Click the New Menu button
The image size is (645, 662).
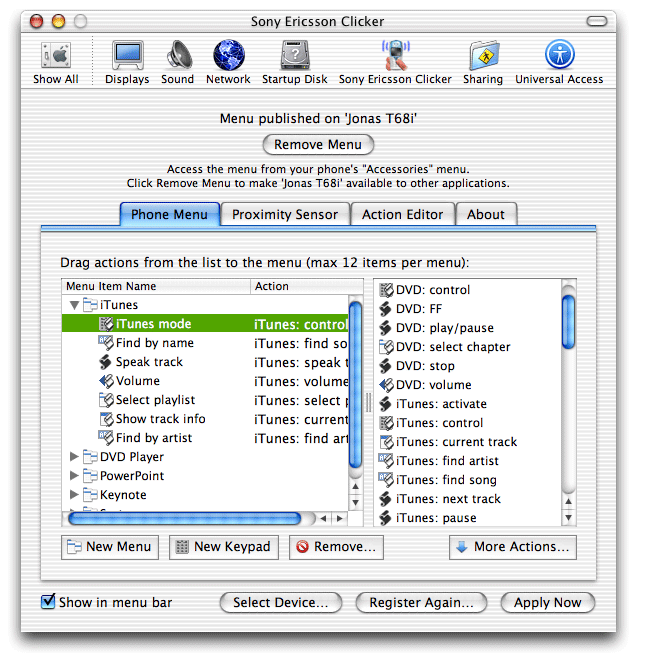tap(110, 547)
